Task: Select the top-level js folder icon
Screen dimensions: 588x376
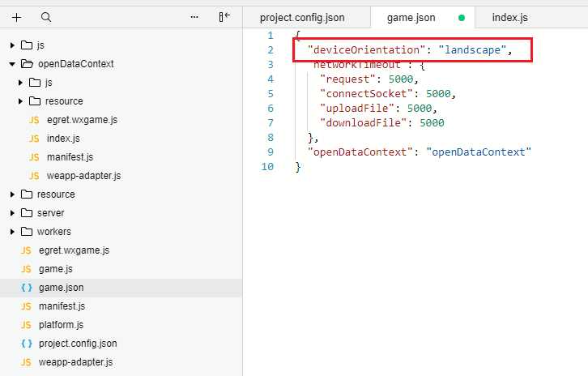Action: pyautogui.click(x=27, y=45)
